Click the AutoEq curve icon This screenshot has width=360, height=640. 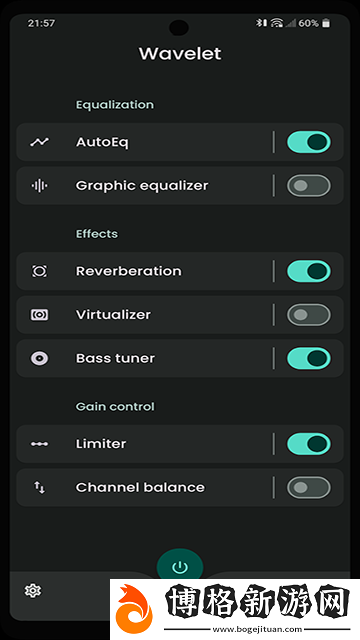click(x=39, y=142)
